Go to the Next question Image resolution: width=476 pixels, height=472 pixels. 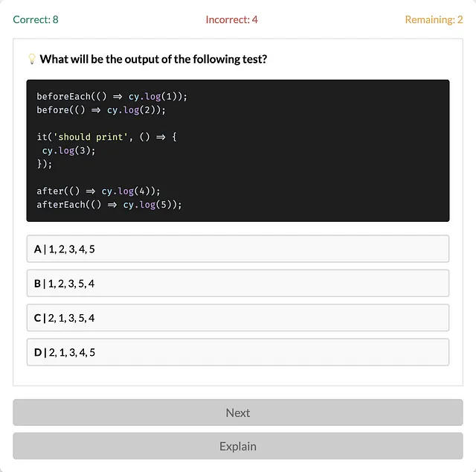pos(238,412)
